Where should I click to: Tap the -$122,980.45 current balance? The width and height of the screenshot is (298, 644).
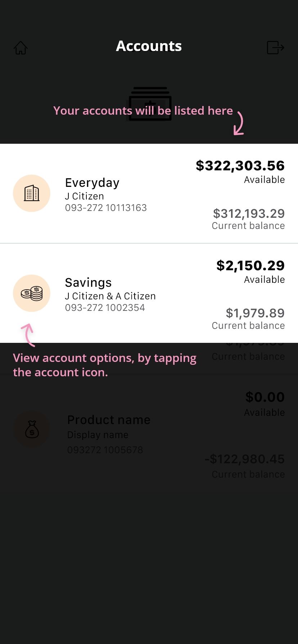tap(245, 459)
